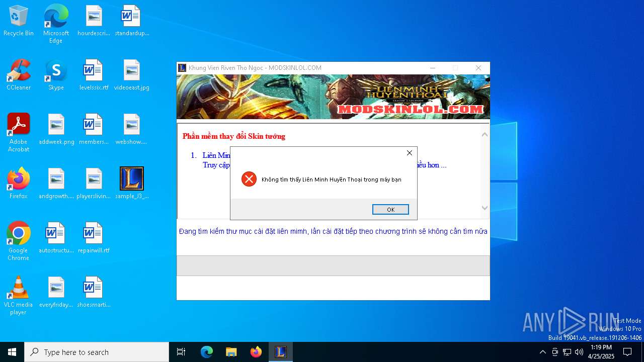
Task: Select playerslivin... image file icon
Action: point(94,184)
